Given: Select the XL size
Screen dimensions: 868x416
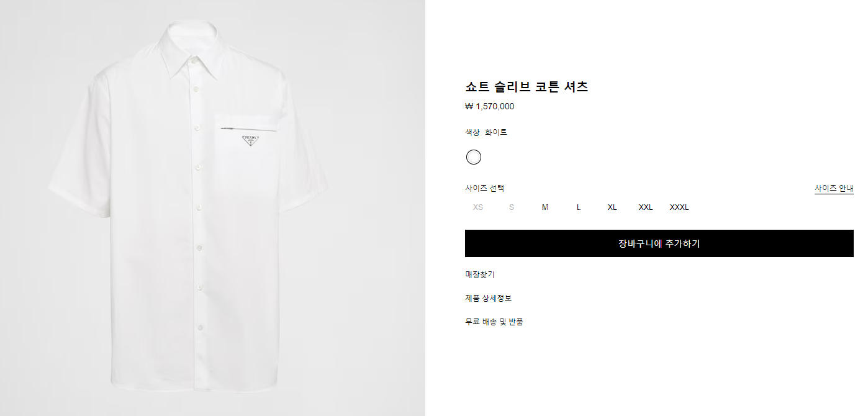Looking at the screenshot, I should (x=612, y=207).
